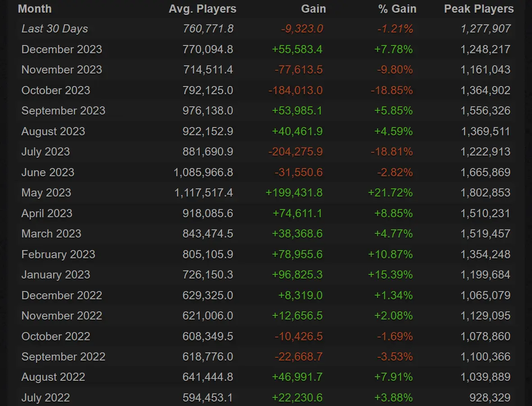Screen dimensions: 532x406
Task: Click the % Gain column header
Action: point(397,9)
